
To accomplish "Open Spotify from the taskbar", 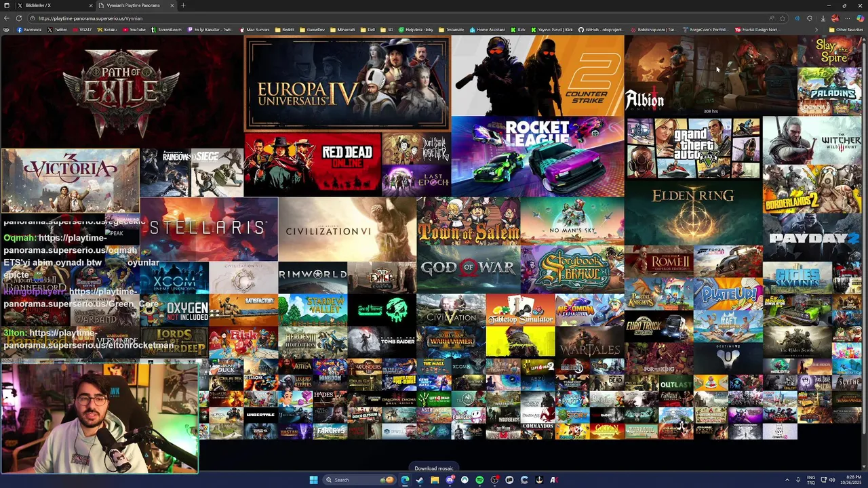I will tap(479, 480).
